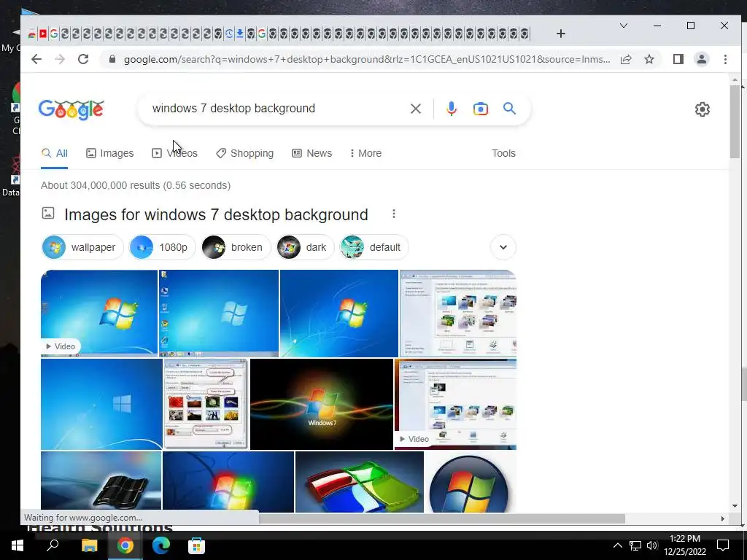Select the All results tab
Screen dimensions: 747x560
coord(54,153)
